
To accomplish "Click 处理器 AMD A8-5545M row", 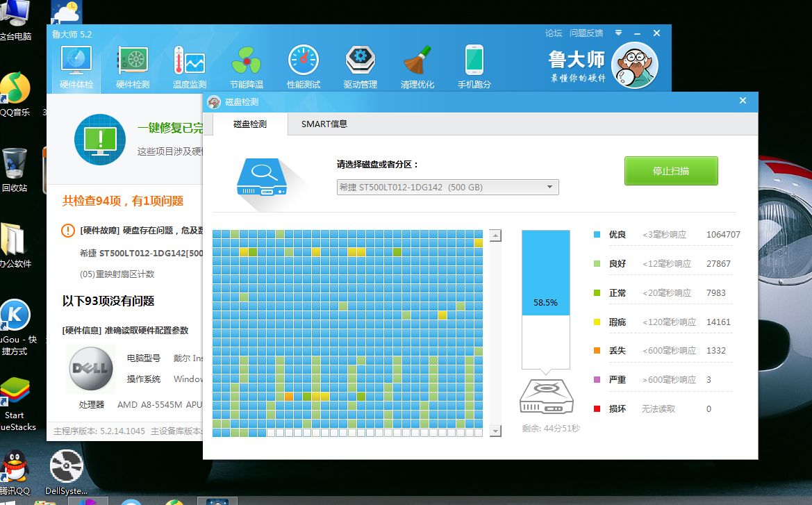I will pyautogui.click(x=140, y=404).
